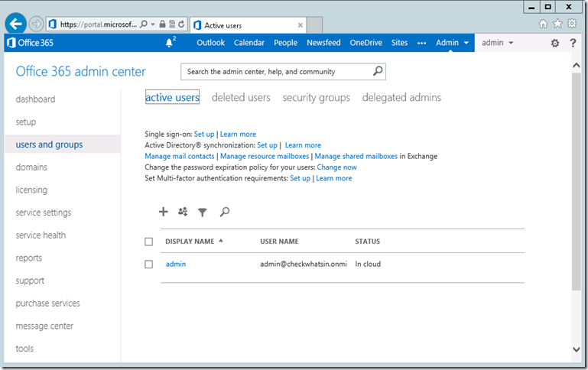588x370 pixels.
Task: Click Set up link for Single sign-on
Action: coord(204,135)
